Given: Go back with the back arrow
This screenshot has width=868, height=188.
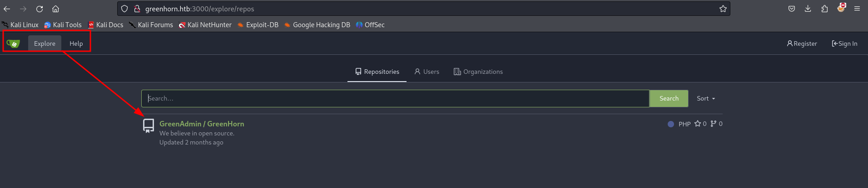Looking at the screenshot, I should [x=7, y=9].
